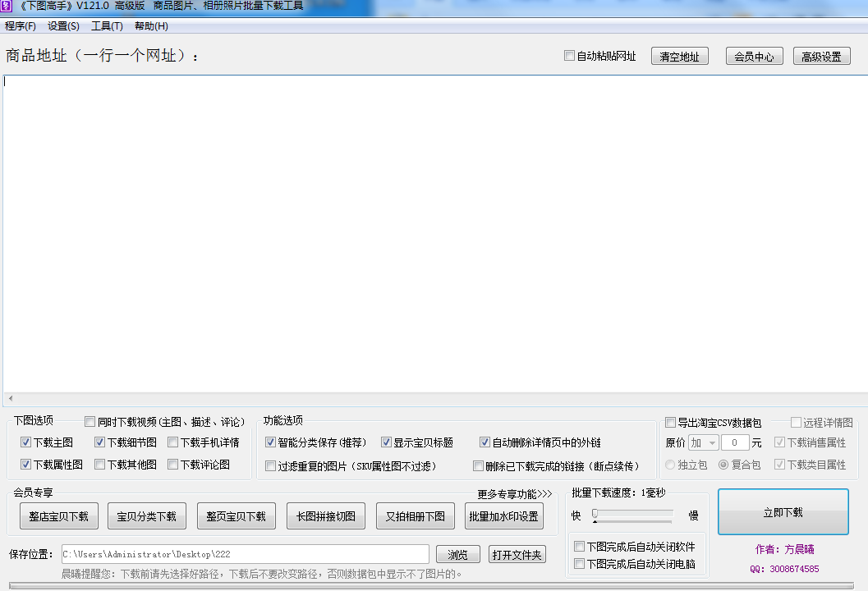Viewport: 868px width, 591px height.
Task: Open 高级设置 settings
Action: pos(821,56)
